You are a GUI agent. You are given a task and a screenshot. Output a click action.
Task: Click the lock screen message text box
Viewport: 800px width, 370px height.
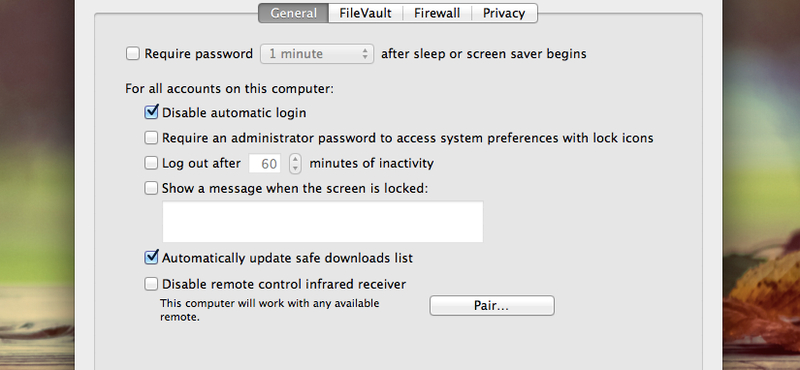(322, 221)
